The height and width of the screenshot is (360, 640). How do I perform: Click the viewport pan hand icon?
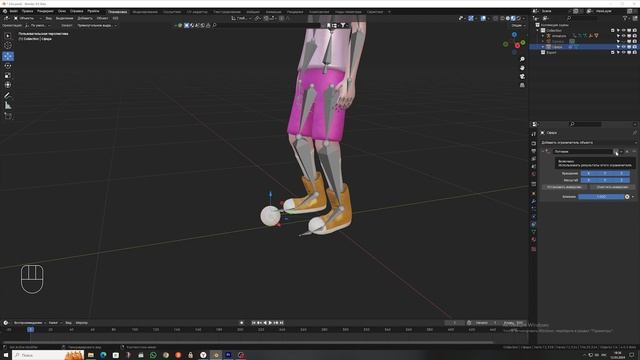[522, 68]
